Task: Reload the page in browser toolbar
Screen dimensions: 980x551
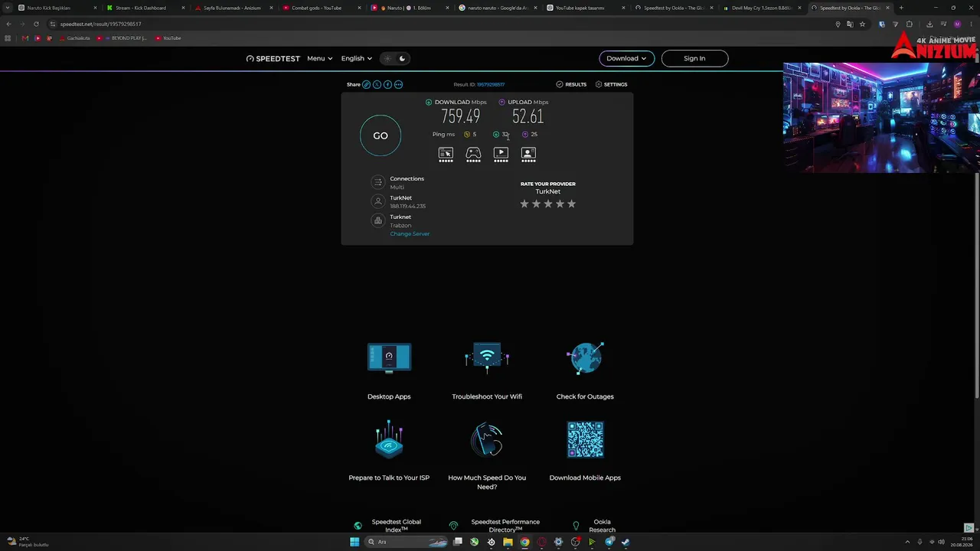Action: pos(36,24)
